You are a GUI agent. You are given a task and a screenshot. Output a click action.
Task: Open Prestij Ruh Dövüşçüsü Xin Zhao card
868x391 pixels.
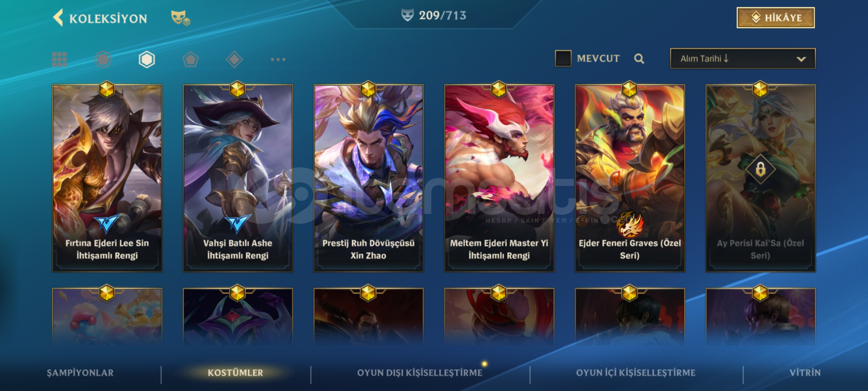pyautogui.click(x=369, y=178)
